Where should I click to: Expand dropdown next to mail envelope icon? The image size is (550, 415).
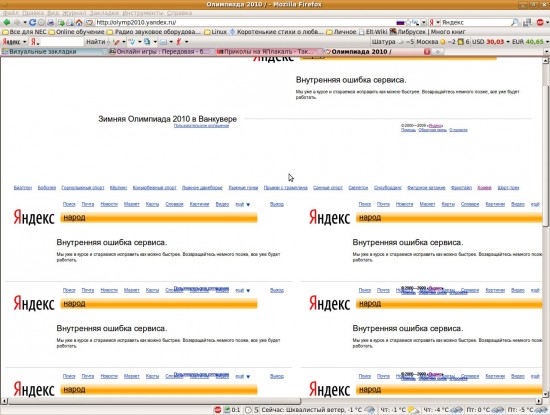pyautogui.click(x=171, y=42)
